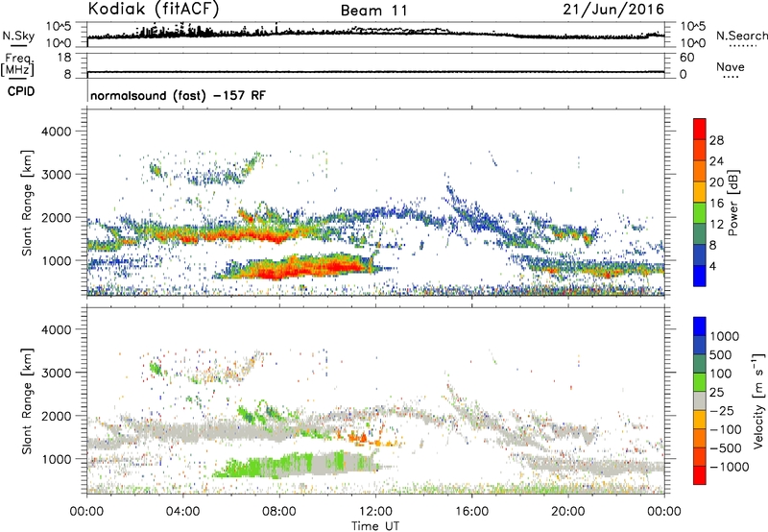Click the 'Nave' legend label
This screenshot has width=768, height=532.
pyautogui.click(x=731, y=66)
